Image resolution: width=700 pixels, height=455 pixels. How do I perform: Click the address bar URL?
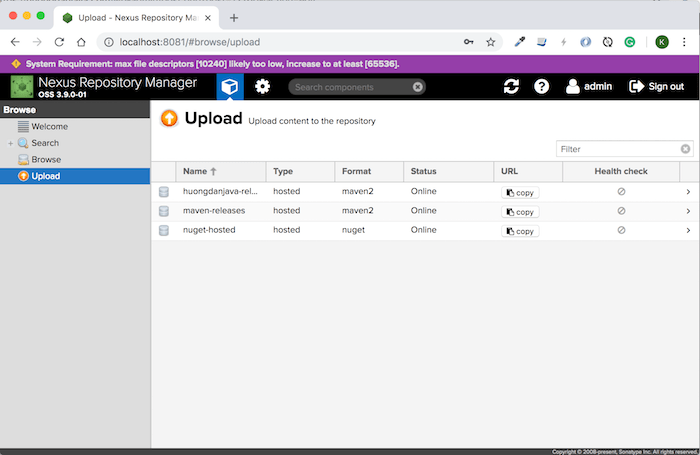190,42
